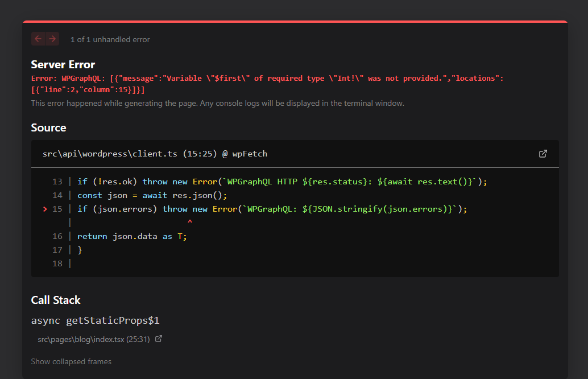Click line number 18 in the code block
The image size is (588, 379).
click(57, 263)
